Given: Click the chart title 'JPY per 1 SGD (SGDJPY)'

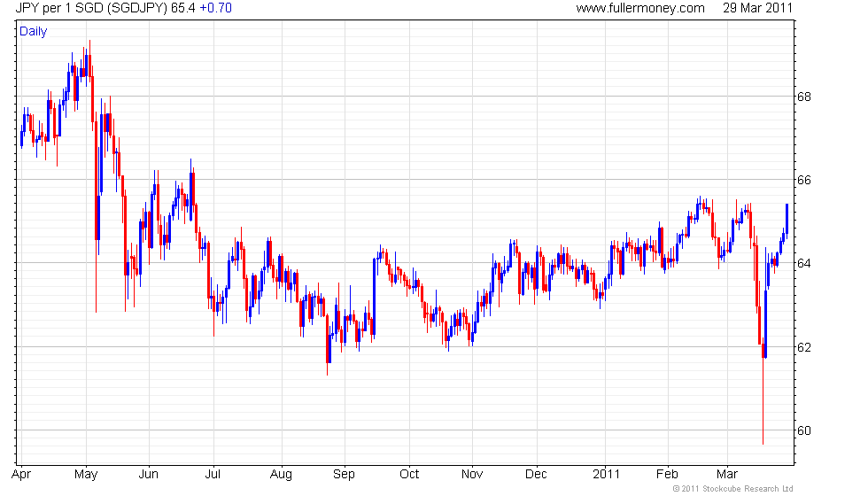Looking at the screenshot, I should point(90,8).
